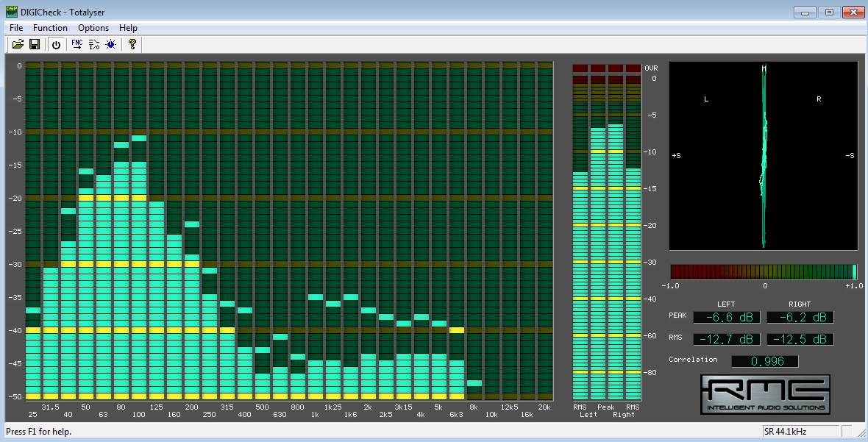Open the File menu
Screen dimensions: 868x442
point(16,28)
